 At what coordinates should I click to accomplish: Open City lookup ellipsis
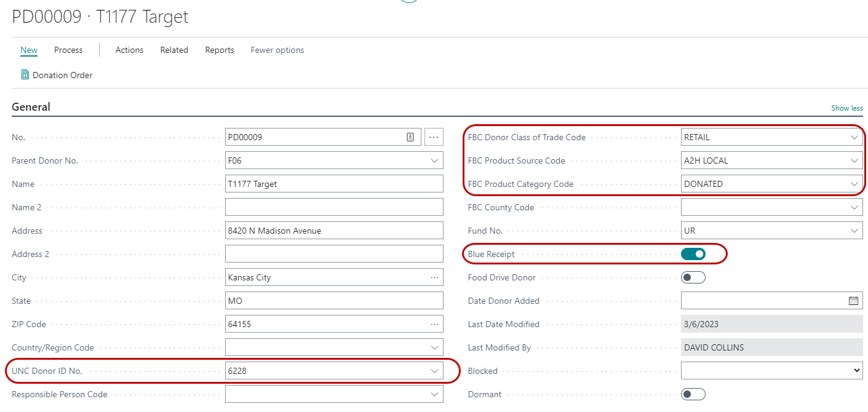(435, 277)
